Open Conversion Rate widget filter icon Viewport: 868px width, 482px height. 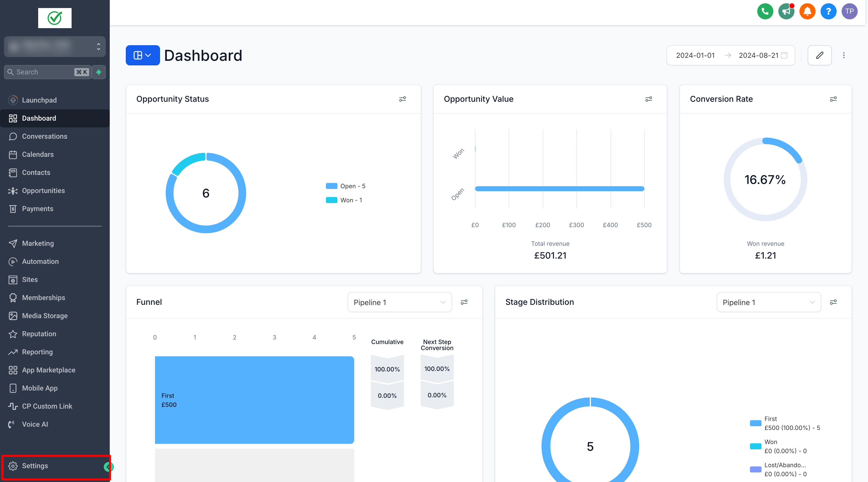[833, 99]
